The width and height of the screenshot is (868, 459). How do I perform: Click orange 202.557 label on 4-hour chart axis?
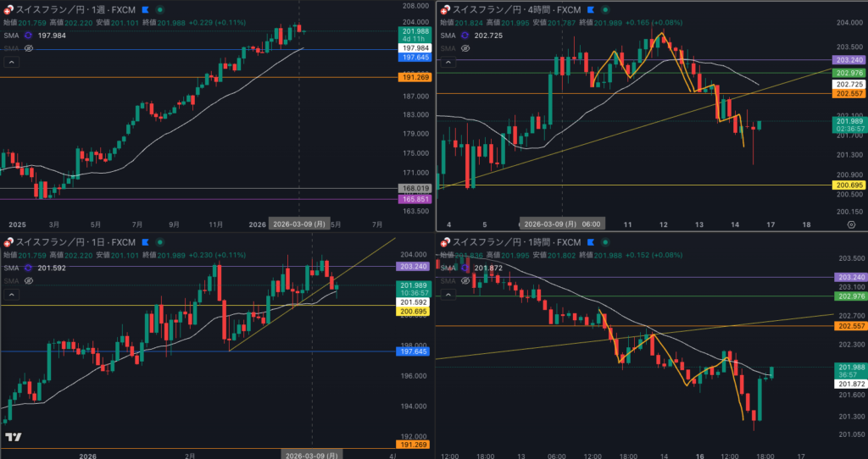[849, 94]
